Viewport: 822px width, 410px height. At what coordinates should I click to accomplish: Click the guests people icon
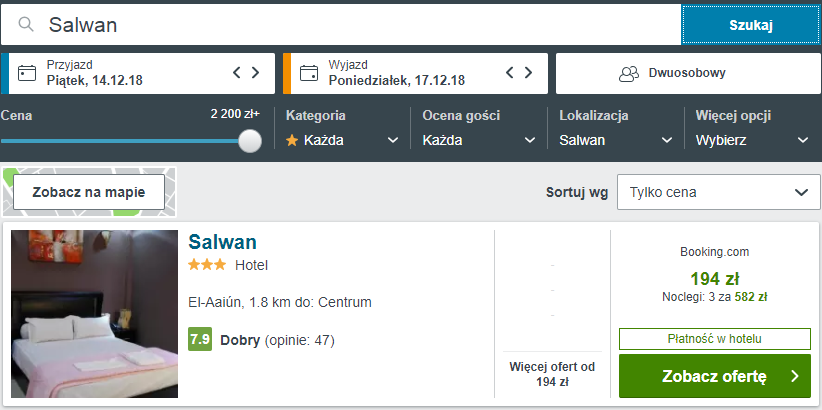pyautogui.click(x=629, y=73)
